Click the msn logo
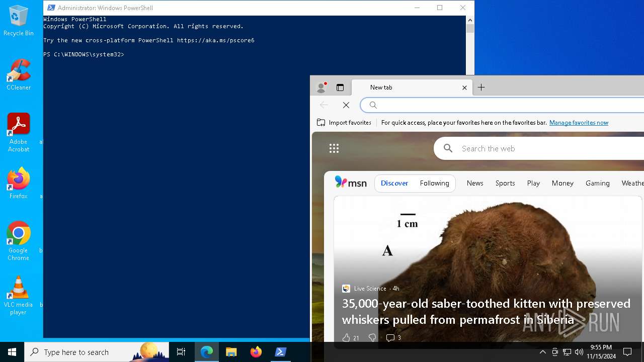The height and width of the screenshot is (362, 644). click(x=351, y=183)
